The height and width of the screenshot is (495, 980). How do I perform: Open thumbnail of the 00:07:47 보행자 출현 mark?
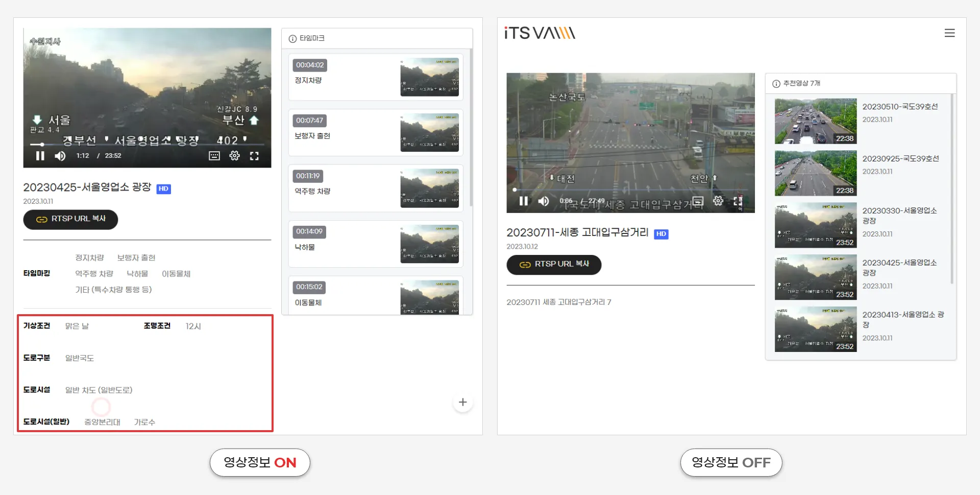[x=430, y=132]
